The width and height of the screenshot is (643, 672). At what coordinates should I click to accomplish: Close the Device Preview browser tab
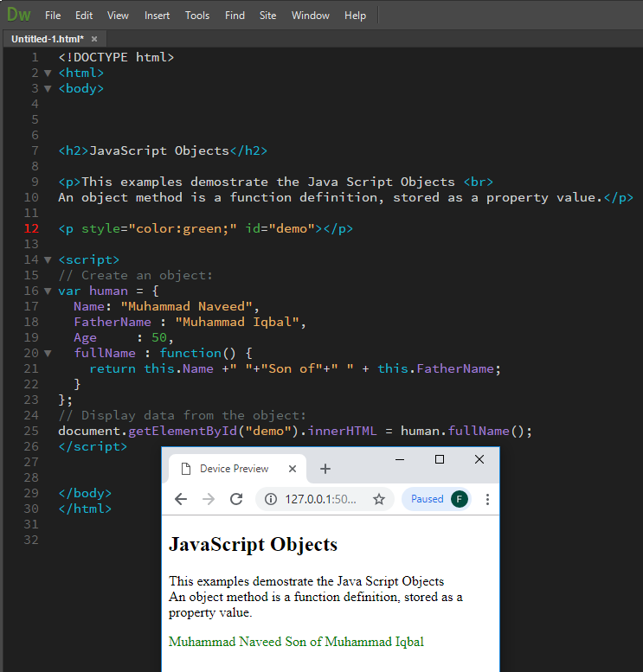(293, 469)
